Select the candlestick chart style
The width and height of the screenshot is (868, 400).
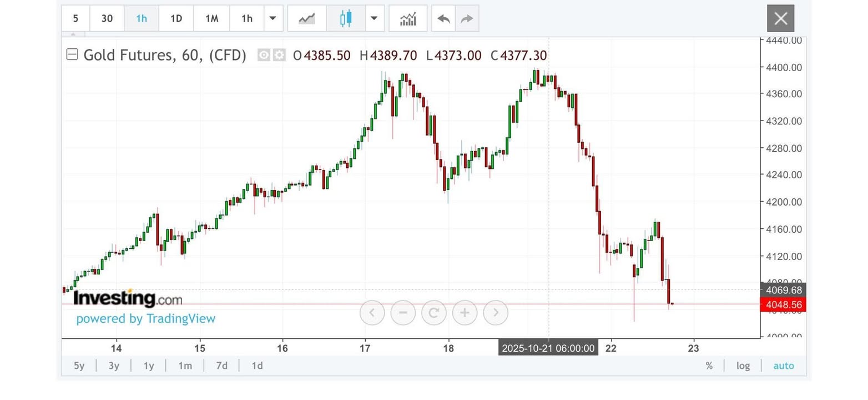(346, 18)
